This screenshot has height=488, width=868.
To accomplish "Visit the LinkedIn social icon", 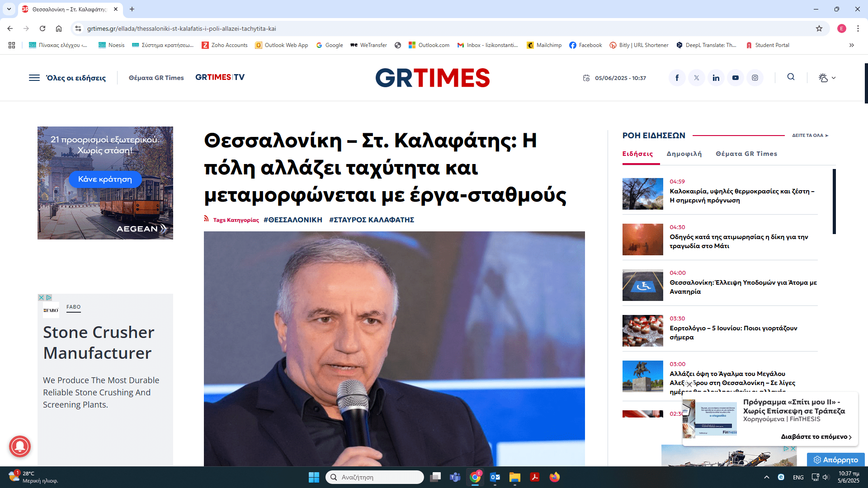I will tap(716, 78).
